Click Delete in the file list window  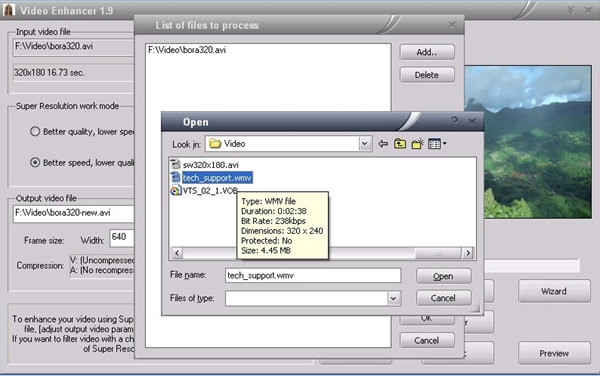point(427,75)
